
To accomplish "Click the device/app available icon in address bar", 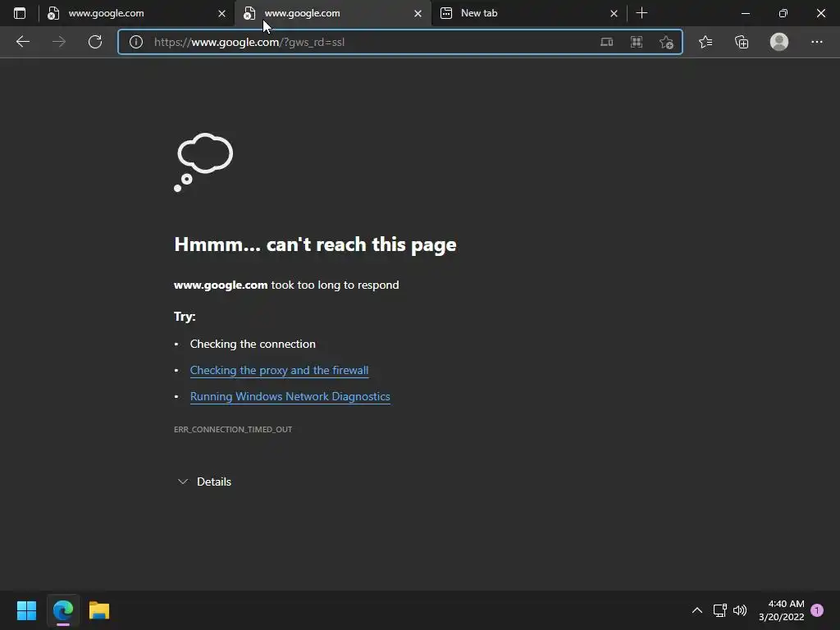I will pos(606,42).
